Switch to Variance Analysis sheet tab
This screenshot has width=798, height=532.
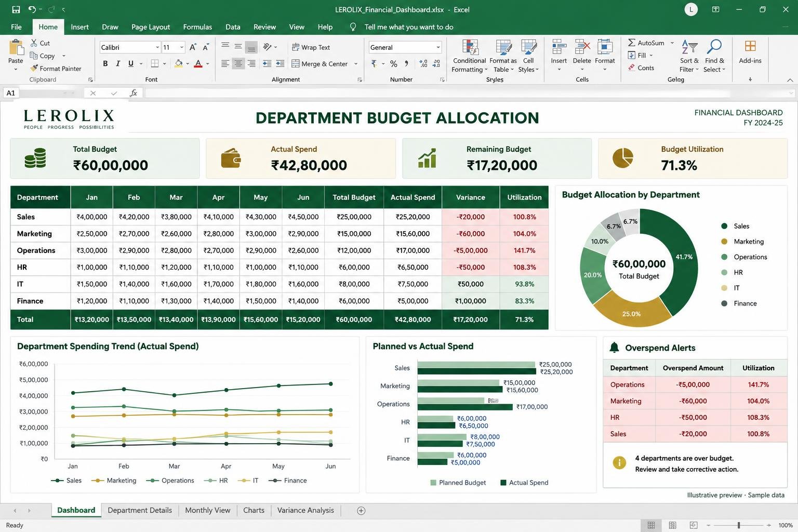tap(305, 510)
